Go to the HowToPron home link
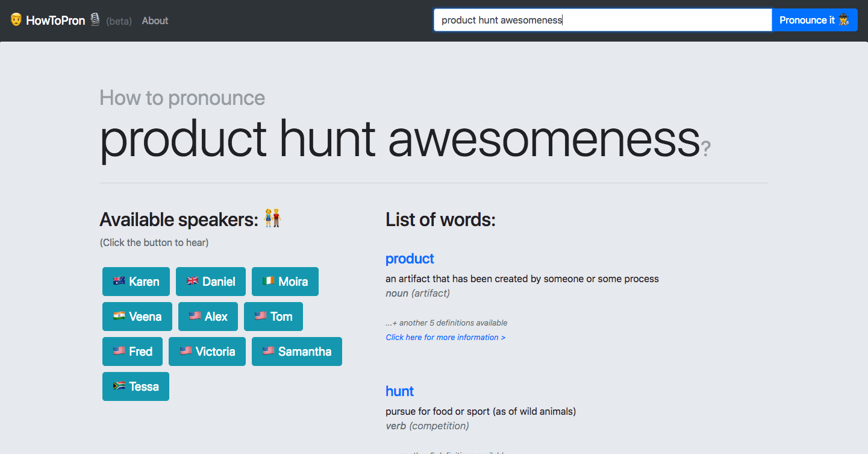This screenshot has height=454, width=868. [55, 20]
